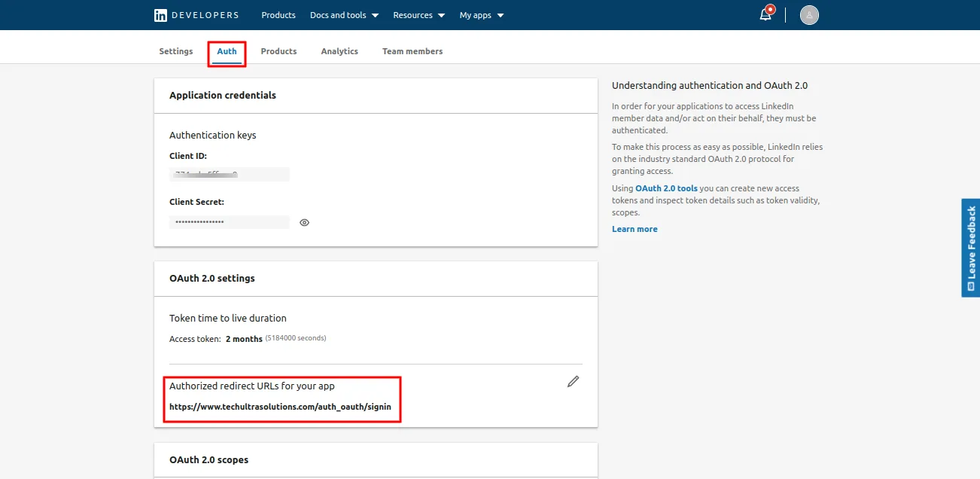Open the Leave Feedback side button
This screenshot has height=479, width=980.
(970, 248)
